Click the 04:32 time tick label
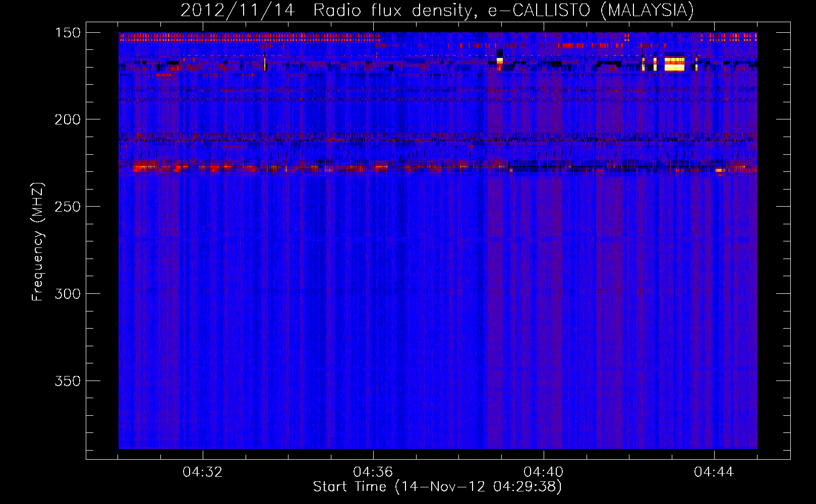This screenshot has width=816, height=504. pos(203,472)
